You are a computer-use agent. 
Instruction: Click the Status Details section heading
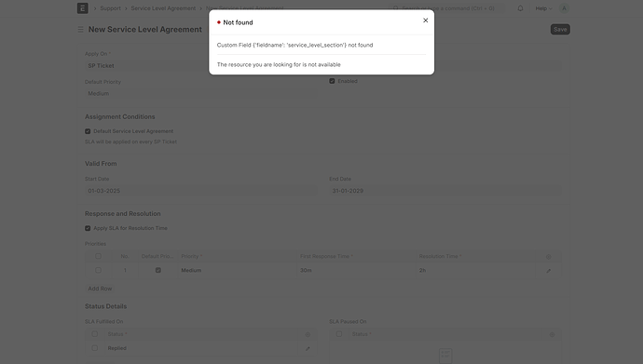[106, 306]
